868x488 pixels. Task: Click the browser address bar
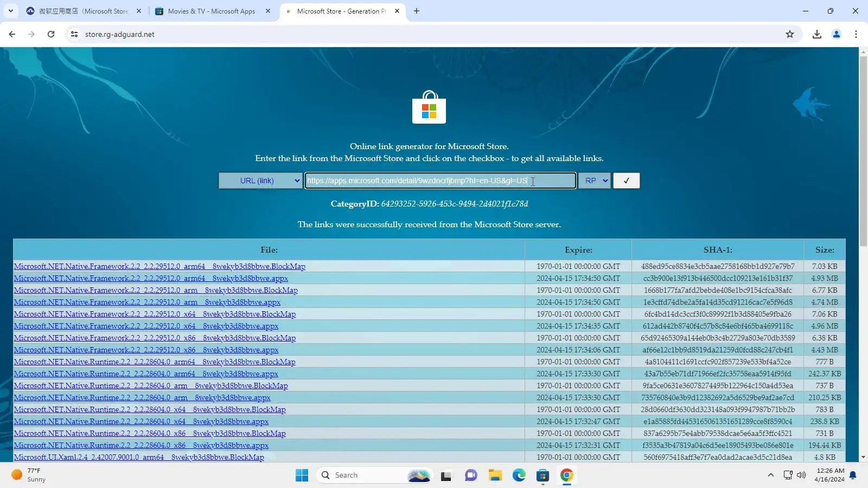(429, 34)
